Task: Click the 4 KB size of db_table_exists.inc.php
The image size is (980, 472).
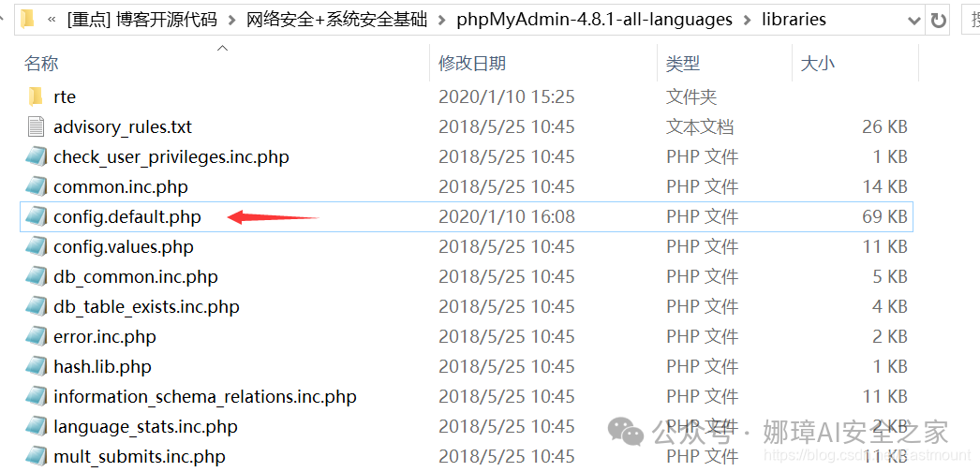Action: point(889,306)
